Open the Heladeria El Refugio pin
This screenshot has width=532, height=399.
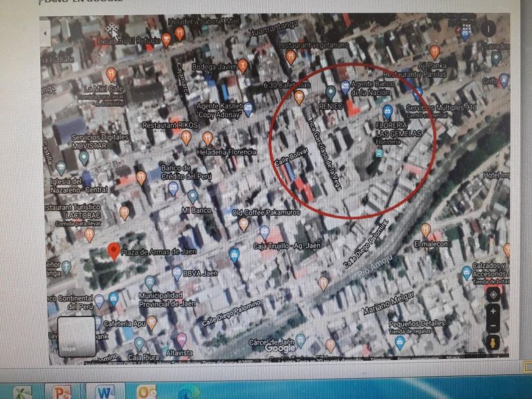[x=166, y=40]
